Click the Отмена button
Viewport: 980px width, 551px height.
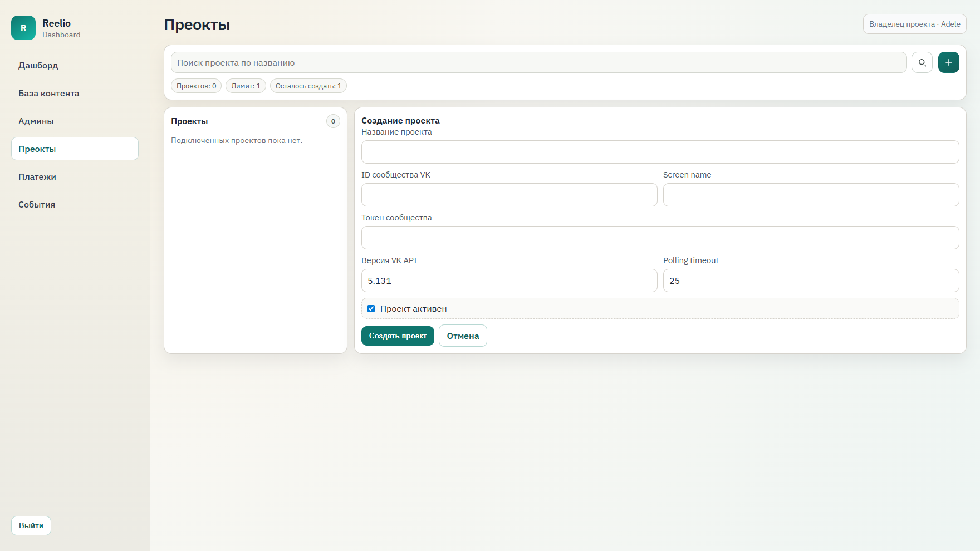click(x=463, y=336)
